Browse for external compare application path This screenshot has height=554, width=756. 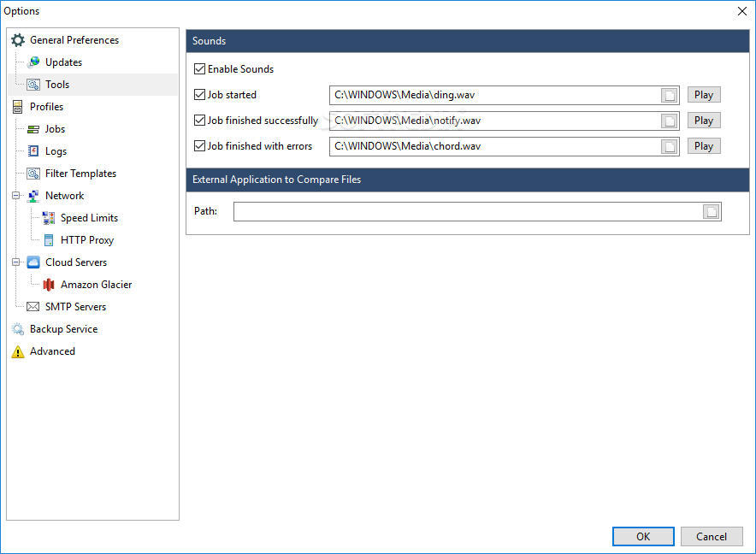coord(712,212)
